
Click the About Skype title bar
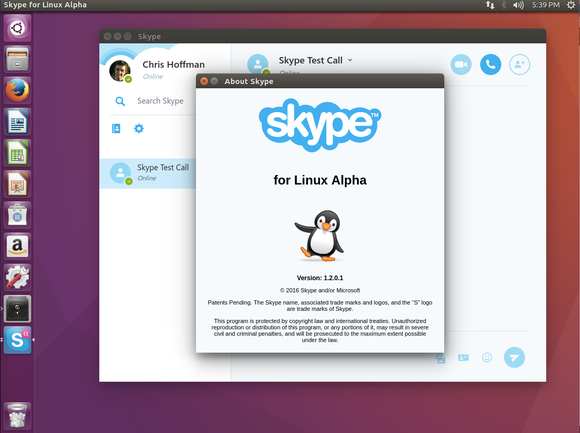[320, 81]
